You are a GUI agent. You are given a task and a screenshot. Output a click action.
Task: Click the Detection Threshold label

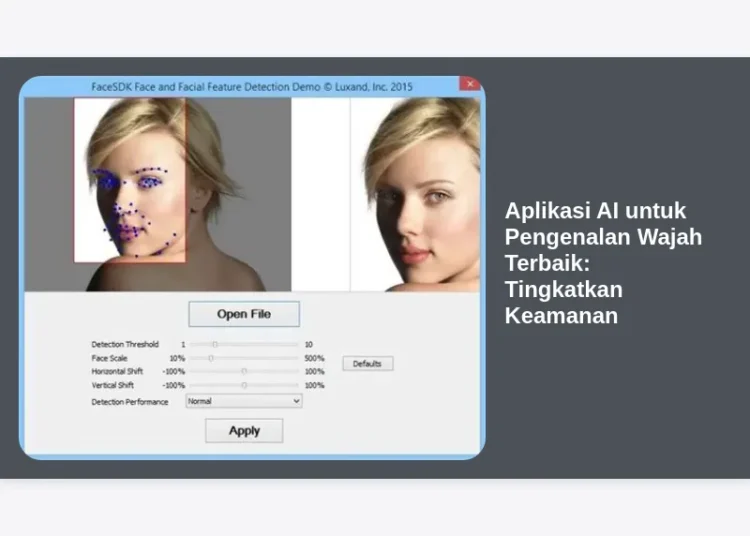(x=125, y=344)
